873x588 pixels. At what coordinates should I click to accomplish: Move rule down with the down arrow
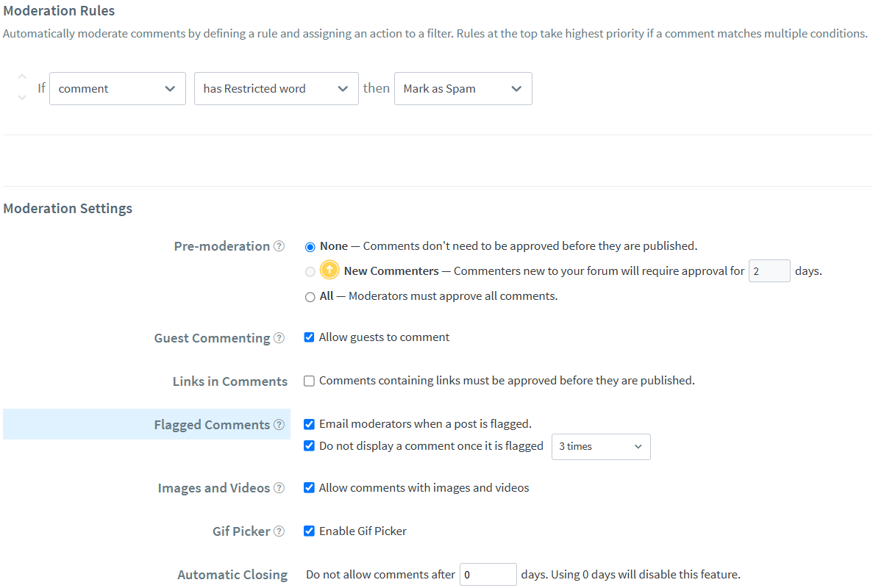(22, 98)
